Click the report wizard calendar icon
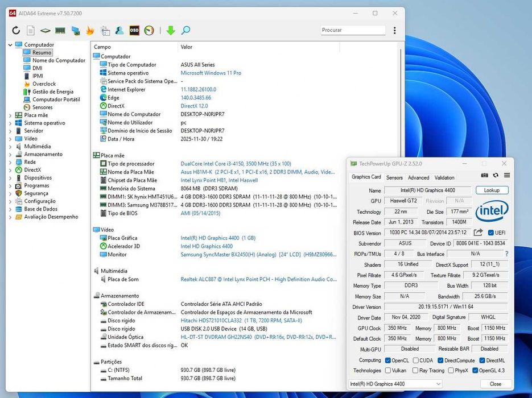The width and height of the screenshot is (532, 398). tap(105, 31)
